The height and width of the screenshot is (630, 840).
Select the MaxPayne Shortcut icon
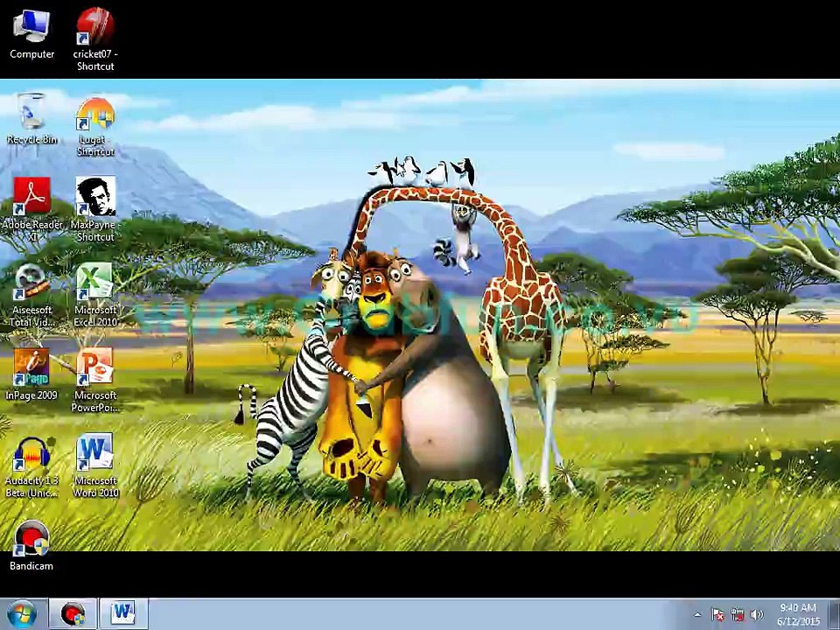click(x=95, y=209)
